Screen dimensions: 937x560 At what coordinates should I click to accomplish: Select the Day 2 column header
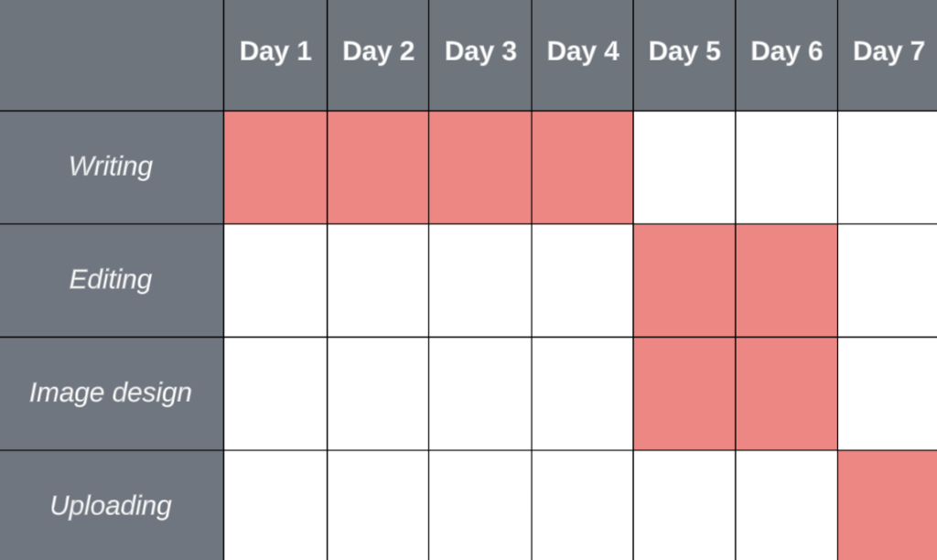coord(378,53)
